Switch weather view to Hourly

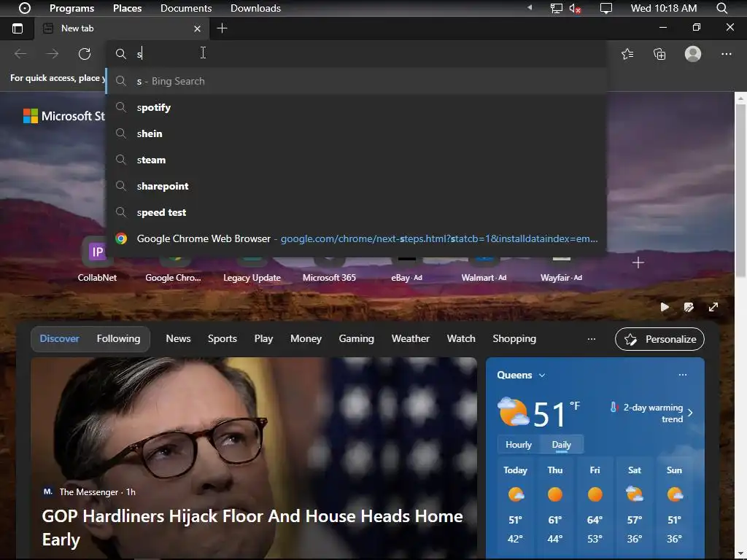tap(519, 444)
